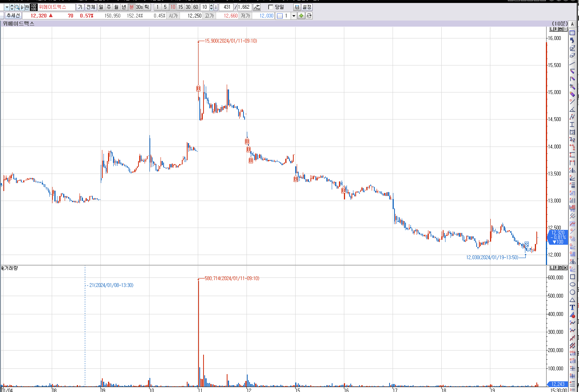Select the T text annotation tool
This screenshot has width=579, height=392.
(x=572, y=307)
